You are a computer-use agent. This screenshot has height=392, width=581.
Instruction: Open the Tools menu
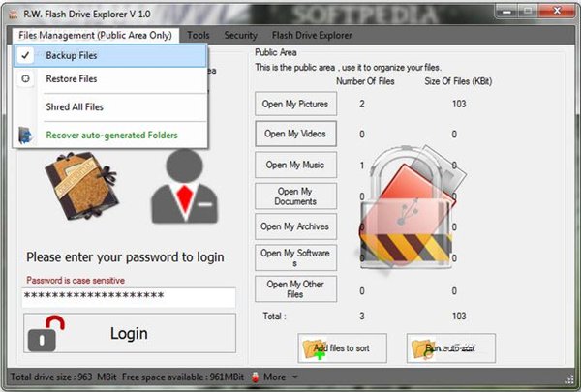[199, 35]
